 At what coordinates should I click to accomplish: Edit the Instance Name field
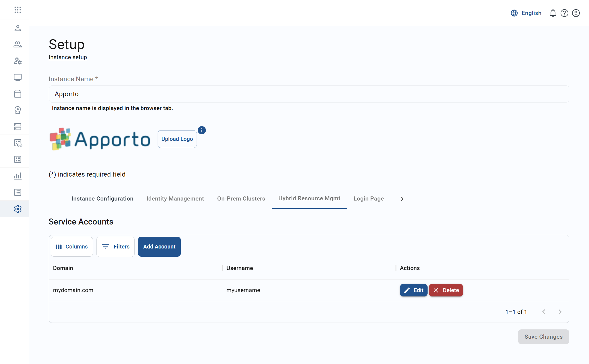[x=300, y=94]
